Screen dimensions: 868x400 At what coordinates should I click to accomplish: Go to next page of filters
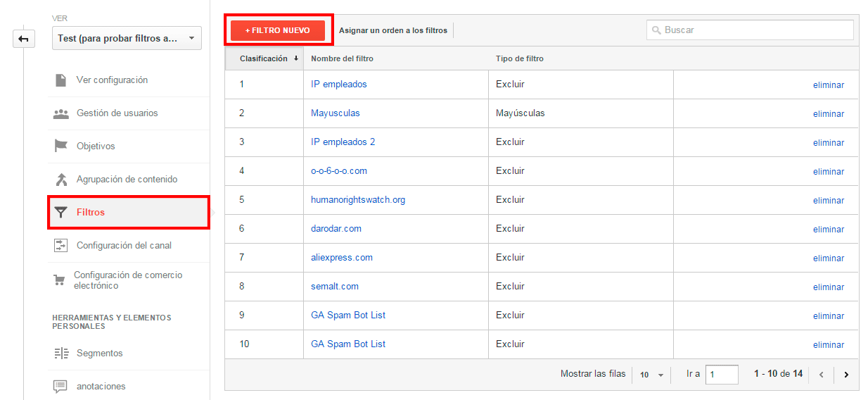click(x=846, y=375)
